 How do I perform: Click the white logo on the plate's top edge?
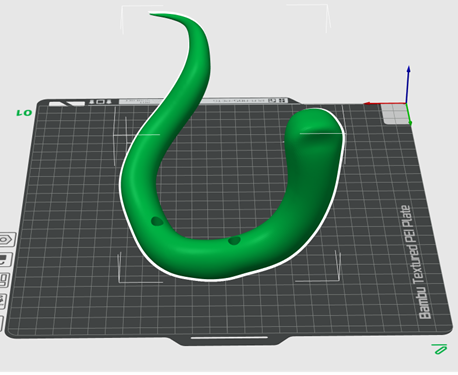[x=67, y=104]
